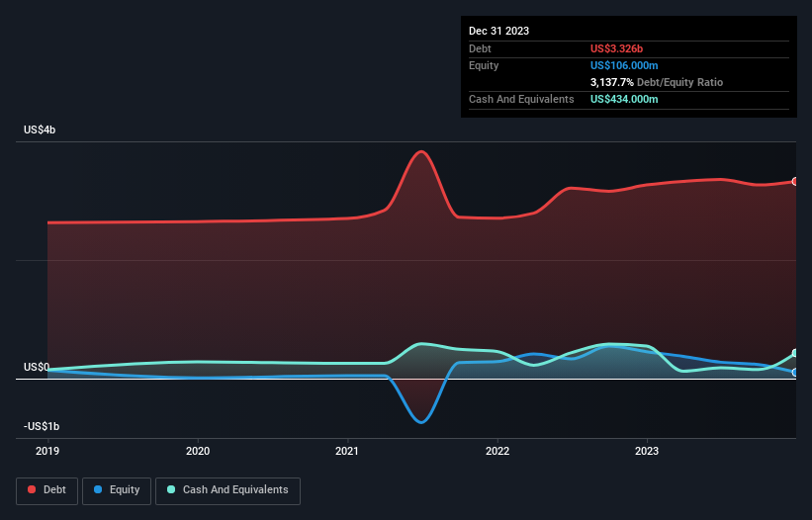Screen dimensions: 812x520
Task: Click the US$0 y-axis label
Action: (x=37, y=368)
